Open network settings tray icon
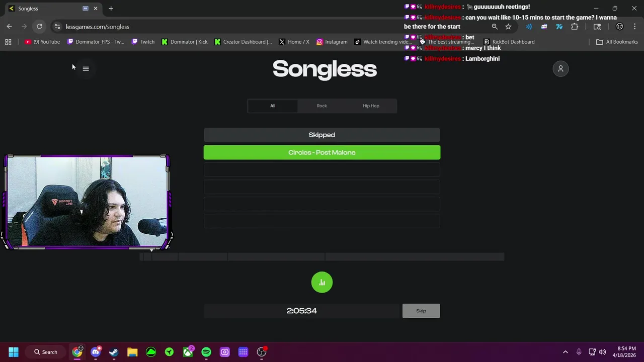 pyautogui.click(x=592, y=352)
